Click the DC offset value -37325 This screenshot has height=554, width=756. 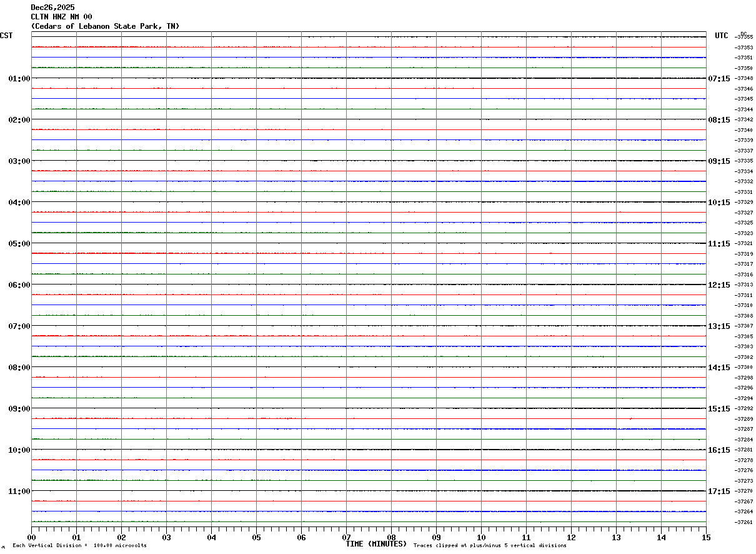tap(744, 223)
